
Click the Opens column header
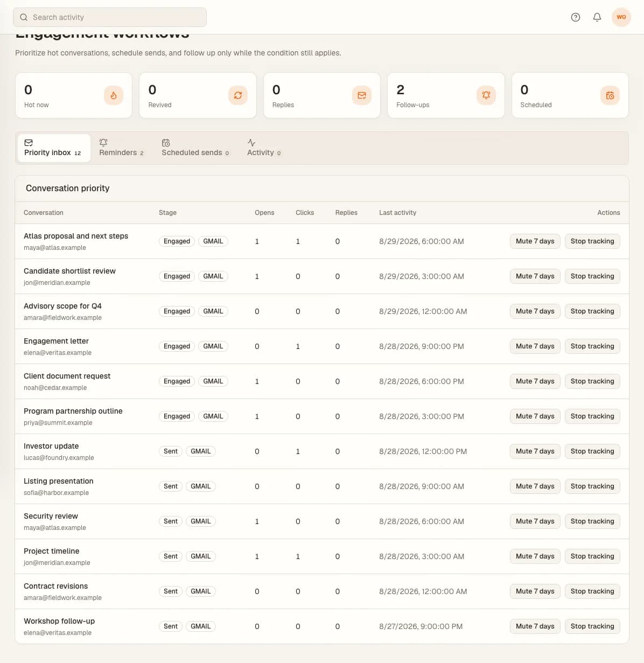[x=264, y=213]
